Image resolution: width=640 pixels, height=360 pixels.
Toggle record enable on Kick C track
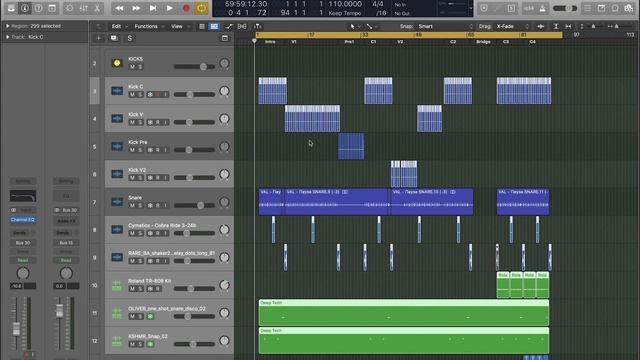tap(158, 95)
